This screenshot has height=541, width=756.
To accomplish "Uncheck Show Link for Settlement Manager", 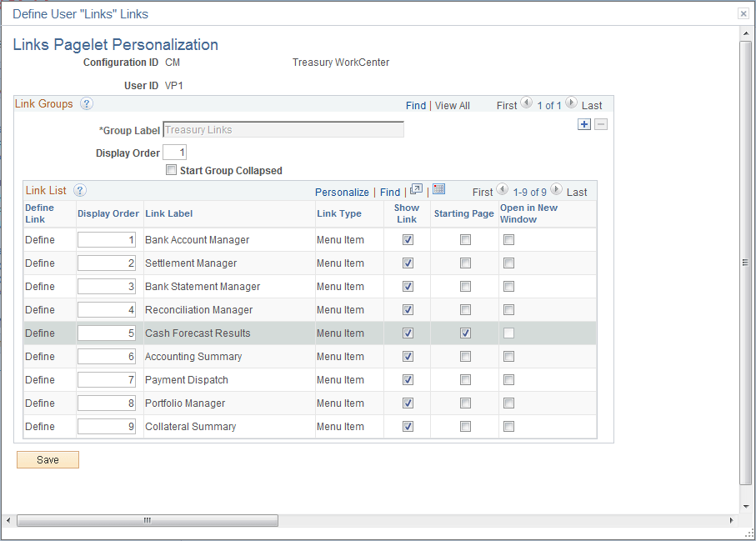I will click(407, 263).
